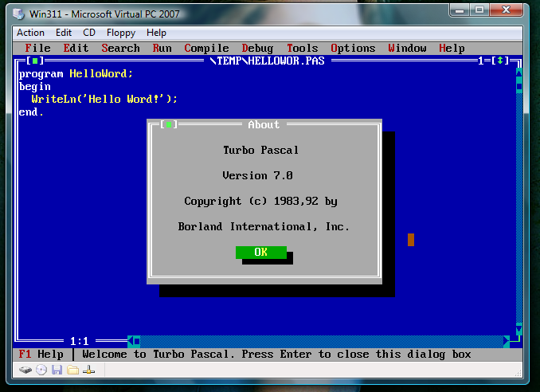Click the horizontal scrollbar thumb
Viewport: 540px width, 392px height.
(137, 341)
